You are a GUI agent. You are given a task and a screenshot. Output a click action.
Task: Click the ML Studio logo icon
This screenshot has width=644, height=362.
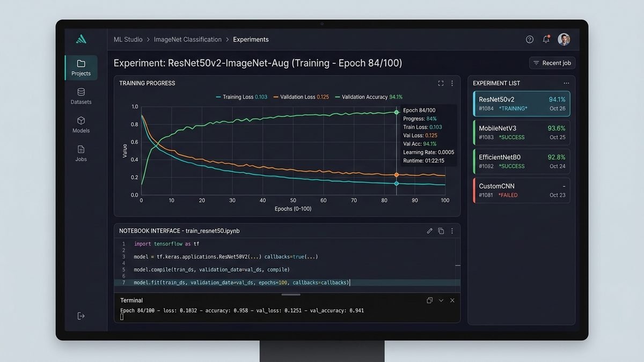click(81, 39)
